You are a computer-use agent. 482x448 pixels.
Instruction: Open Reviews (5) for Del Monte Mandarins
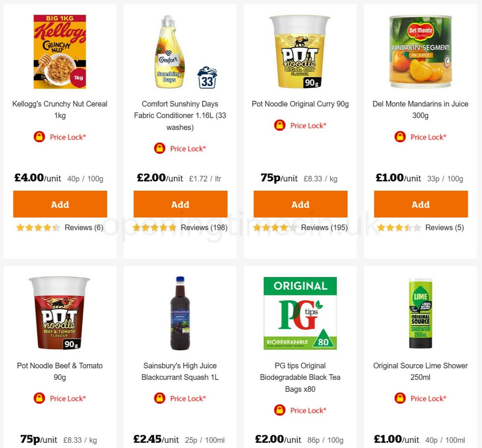(x=444, y=227)
